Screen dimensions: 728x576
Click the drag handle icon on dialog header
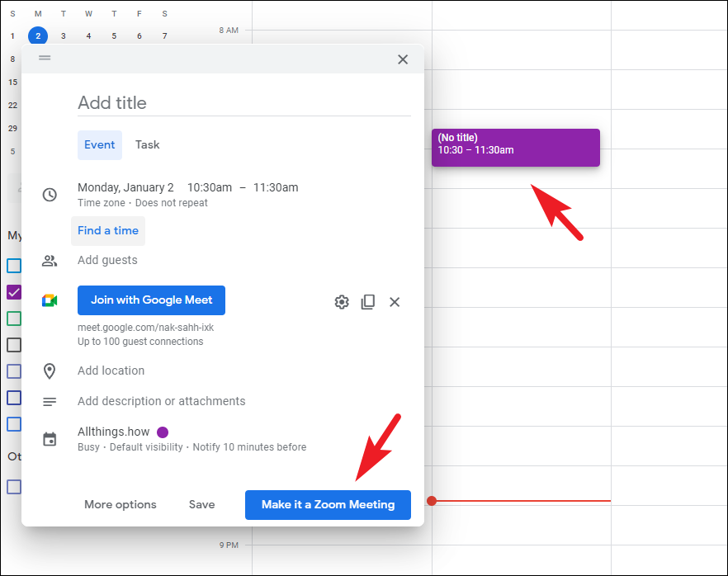[45, 58]
